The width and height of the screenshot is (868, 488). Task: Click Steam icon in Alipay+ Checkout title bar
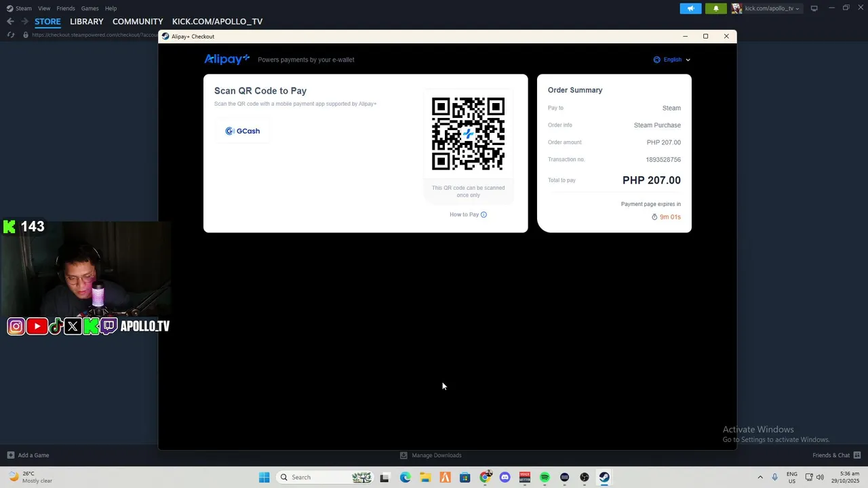(x=165, y=37)
